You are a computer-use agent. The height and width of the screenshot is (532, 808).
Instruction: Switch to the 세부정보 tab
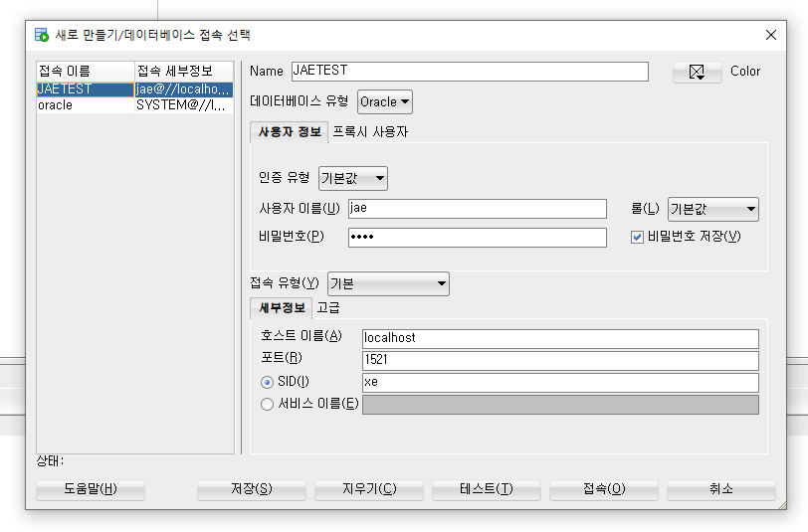tap(282, 308)
